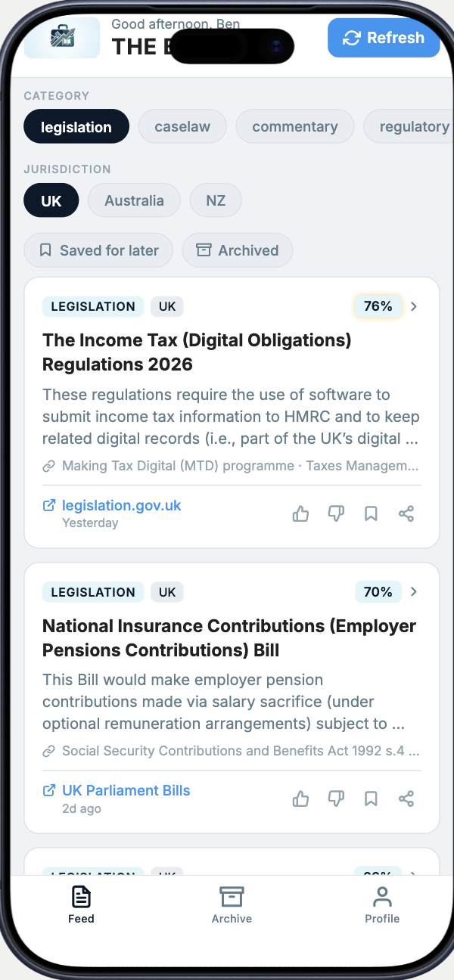Click the app logo thumbnail

pos(61,38)
